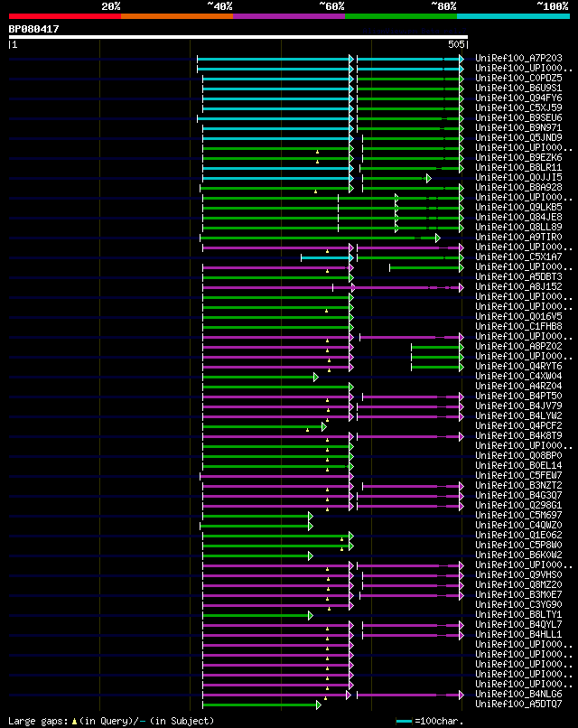Select hit label UniRef100_Q016V5
The height and width of the screenshot is (728, 578).
[518, 316]
